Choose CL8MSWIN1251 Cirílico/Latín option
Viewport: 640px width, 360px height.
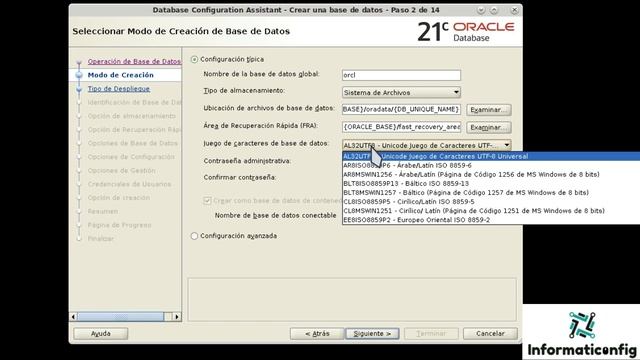491,211
